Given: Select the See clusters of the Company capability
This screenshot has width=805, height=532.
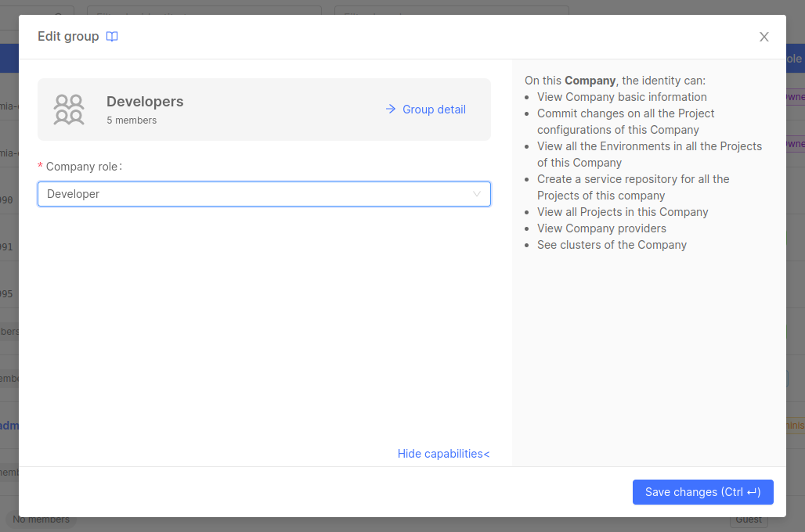Looking at the screenshot, I should click(612, 245).
